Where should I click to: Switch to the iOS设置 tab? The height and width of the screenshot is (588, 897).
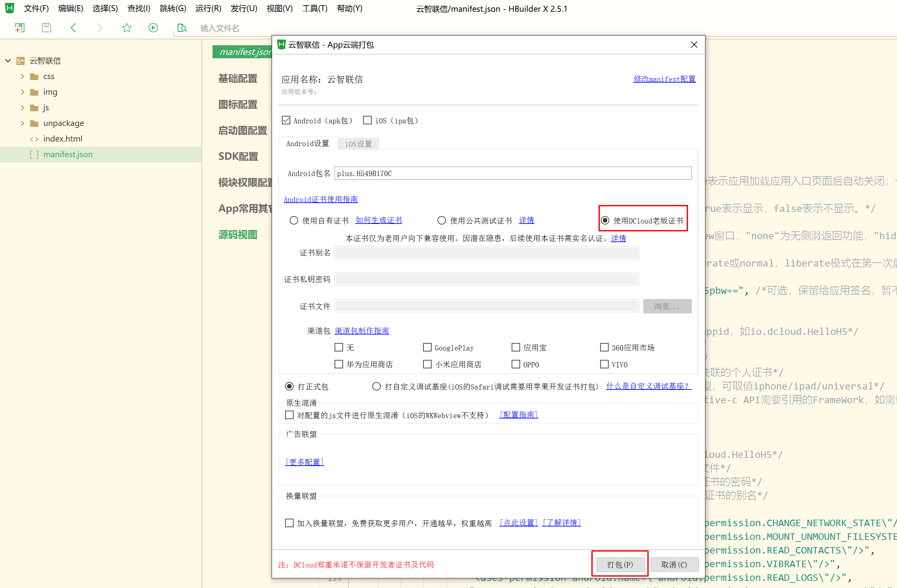(358, 144)
